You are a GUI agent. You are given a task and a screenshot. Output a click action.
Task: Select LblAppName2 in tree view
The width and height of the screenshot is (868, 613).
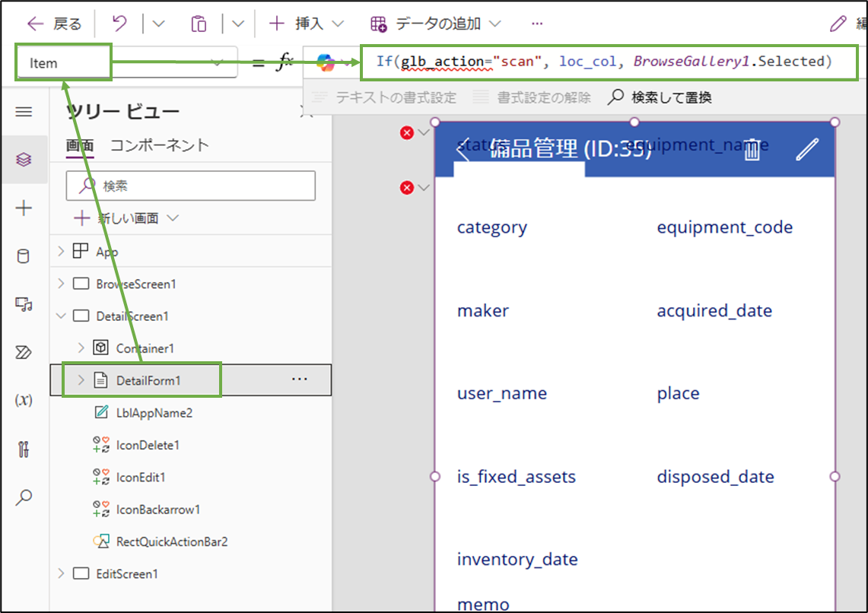pyautogui.click(x=154, y=413)
